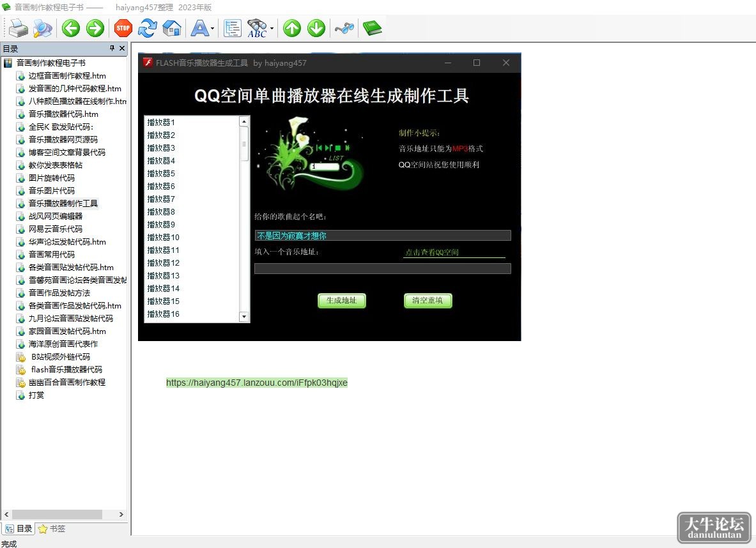
Task: Toggle the pin on the 目录 panel
Action: pyautogui.click(x=112, y=48)
